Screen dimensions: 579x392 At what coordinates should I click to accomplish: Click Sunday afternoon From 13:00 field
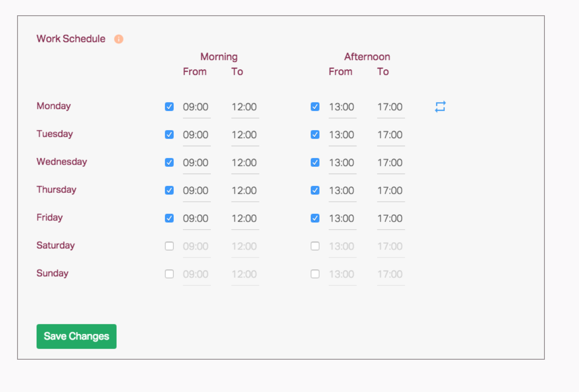coord(342,274)
